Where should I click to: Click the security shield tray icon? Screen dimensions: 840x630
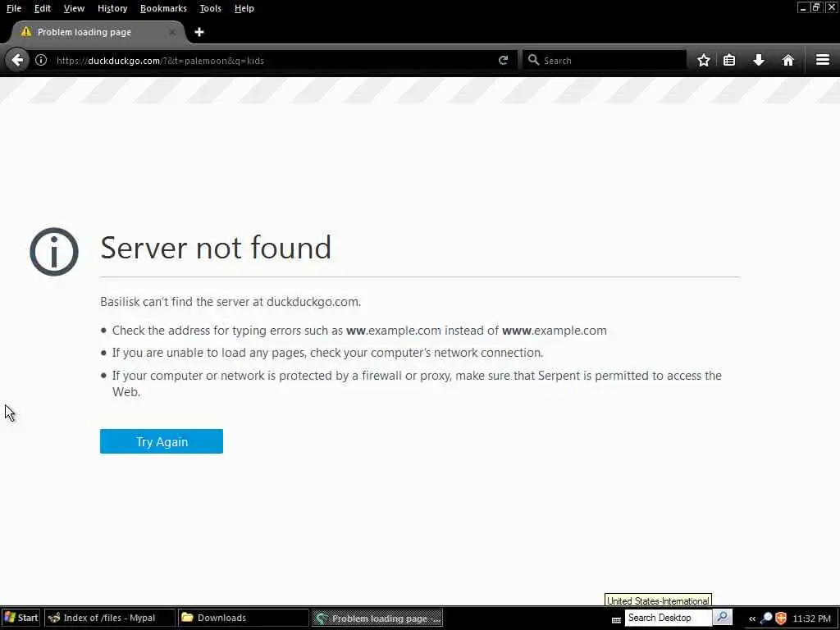(x=781, y=619)
